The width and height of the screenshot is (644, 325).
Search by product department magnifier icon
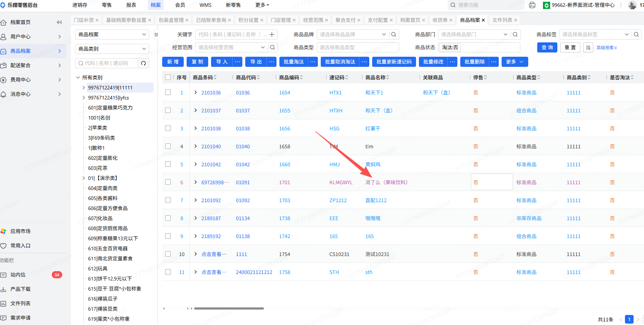(515, 34)
